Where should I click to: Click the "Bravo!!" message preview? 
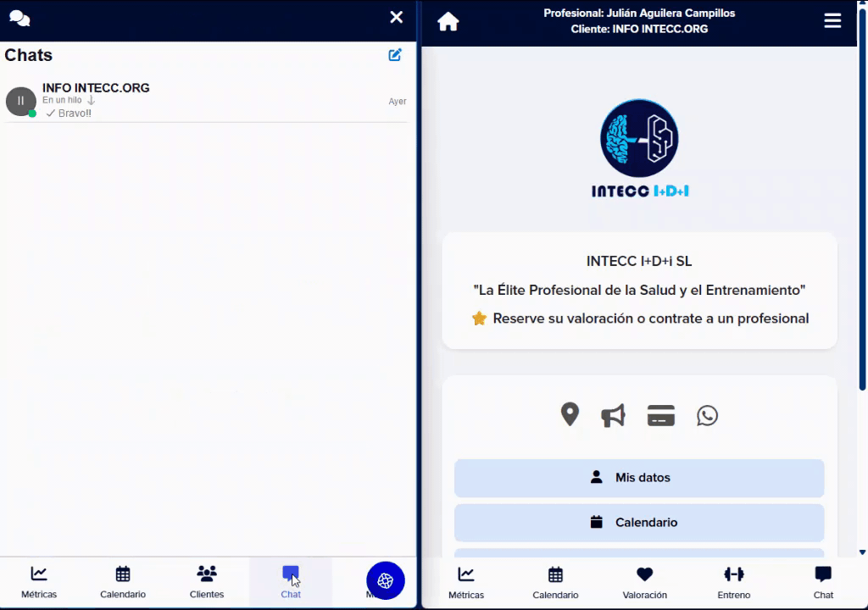pyautogui.click(x=75, y=114)
